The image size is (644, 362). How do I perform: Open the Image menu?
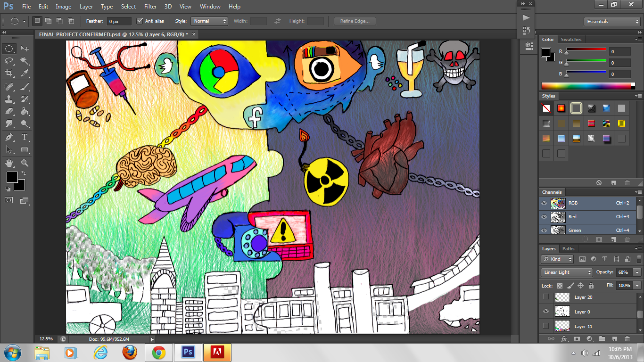(64, 7)
